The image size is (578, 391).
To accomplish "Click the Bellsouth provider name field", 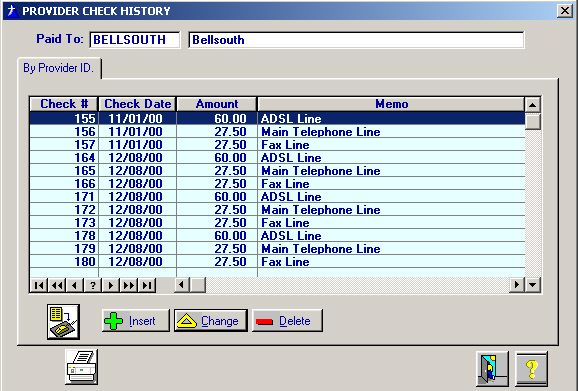I will pyautogui.click(x=356, y=40).
